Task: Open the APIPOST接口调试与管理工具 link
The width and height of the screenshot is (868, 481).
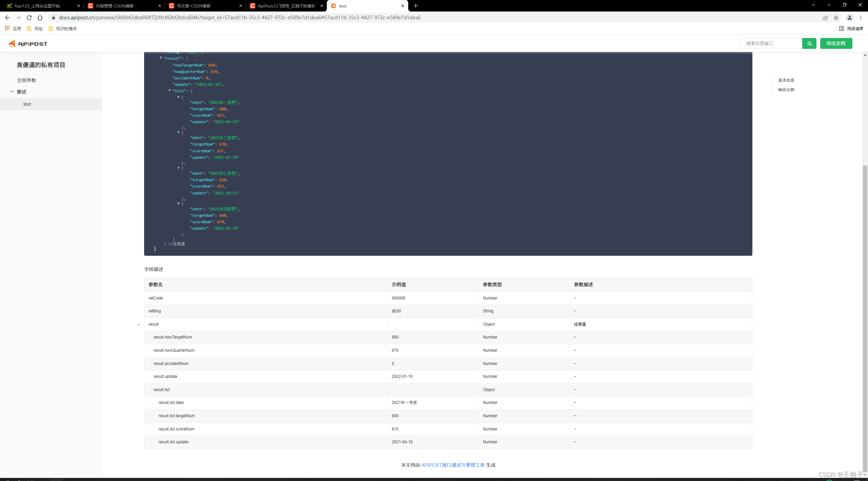Action: (x=453, y=465)
